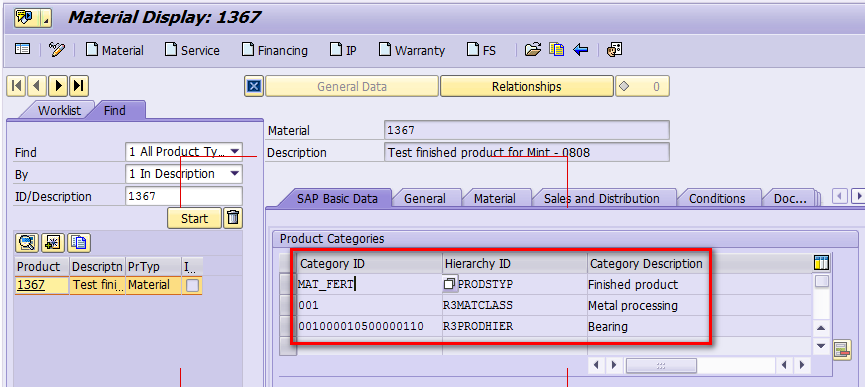The height and width of the screenshot is (387, 865).
Task: Click the open folder icon in toolbar
Action: tap(532, 50)
